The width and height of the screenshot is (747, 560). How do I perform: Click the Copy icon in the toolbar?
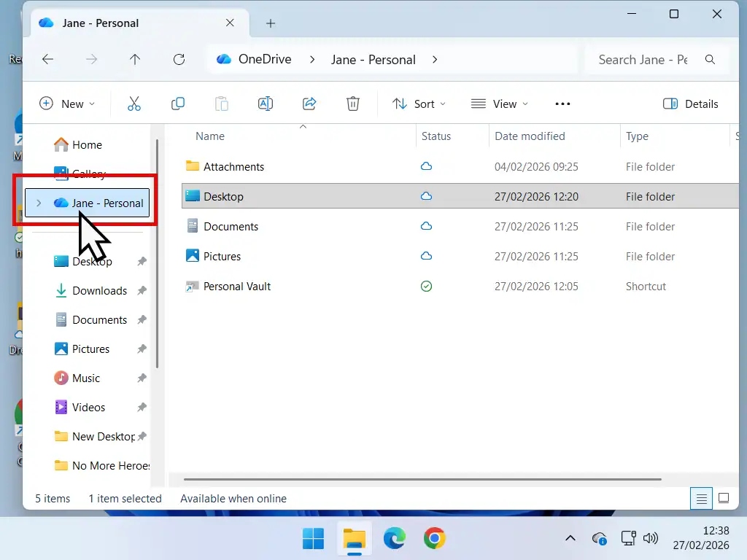point(178,104)
